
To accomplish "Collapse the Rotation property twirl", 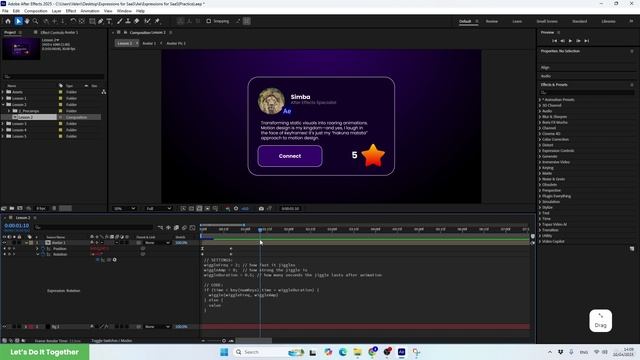I will click(x=37, y=254).
